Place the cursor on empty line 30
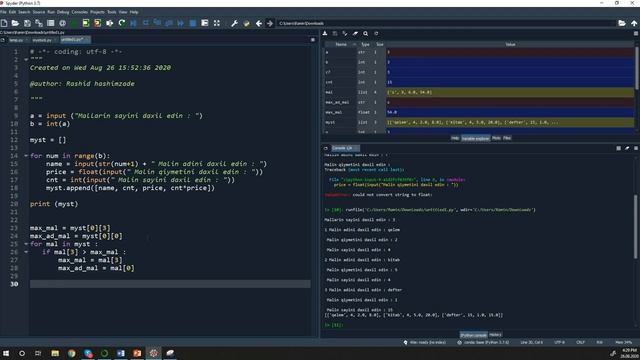The width and height of the screenshot is (640, 360). coord(170,284)
